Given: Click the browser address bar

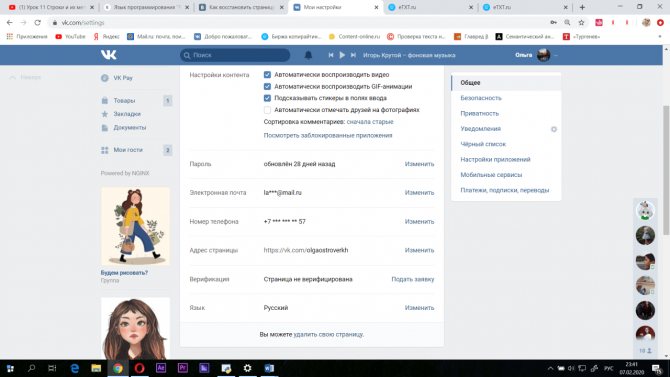Looking at the screenshot, I should pos(299,23).
